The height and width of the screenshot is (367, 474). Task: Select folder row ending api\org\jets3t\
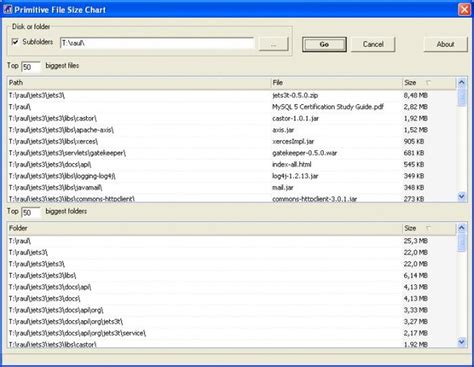[232, 322]
